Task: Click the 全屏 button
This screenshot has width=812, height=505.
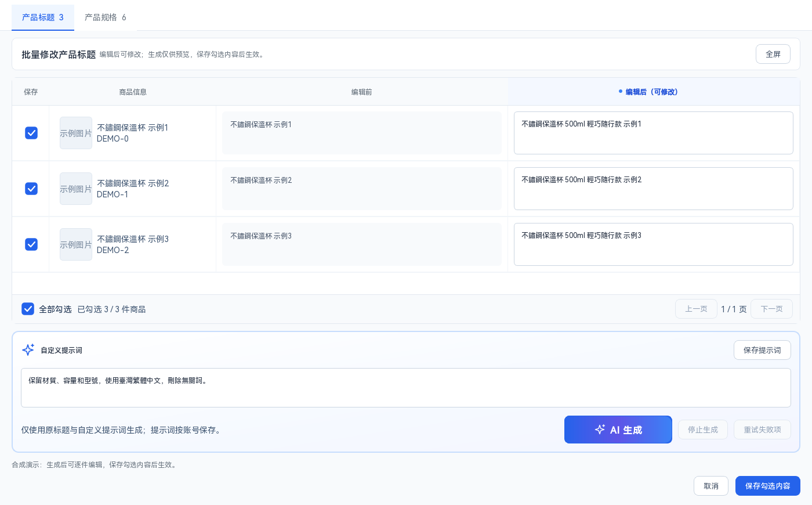Action: (773, 54)
